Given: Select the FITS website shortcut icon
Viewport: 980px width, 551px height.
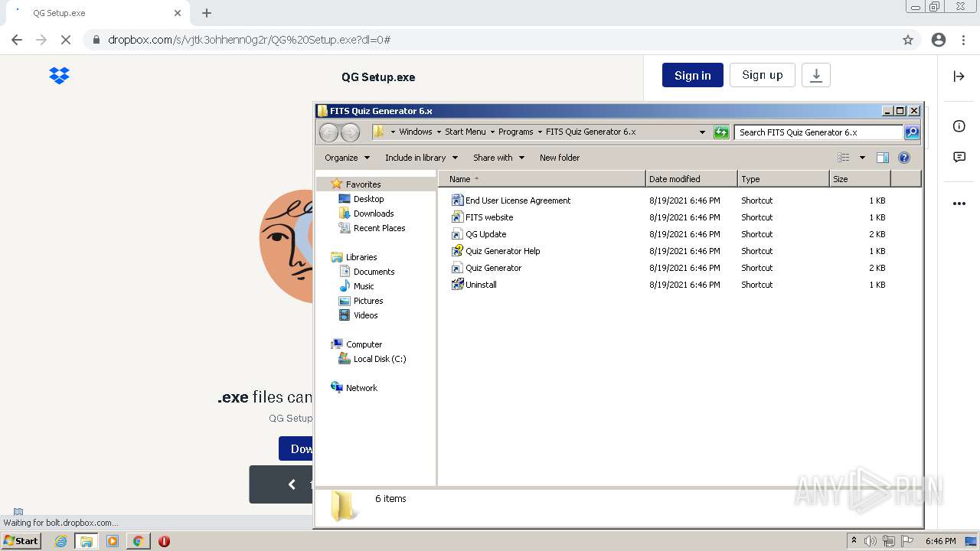Looking at the screenshot, I should 457,217.
